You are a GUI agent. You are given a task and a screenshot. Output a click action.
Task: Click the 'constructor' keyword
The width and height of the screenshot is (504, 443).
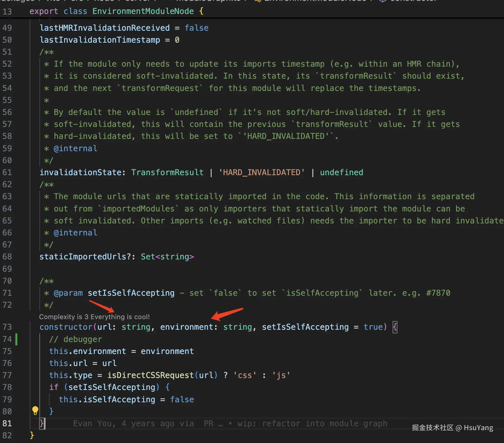pyautogui.click(x=66, y=327)
